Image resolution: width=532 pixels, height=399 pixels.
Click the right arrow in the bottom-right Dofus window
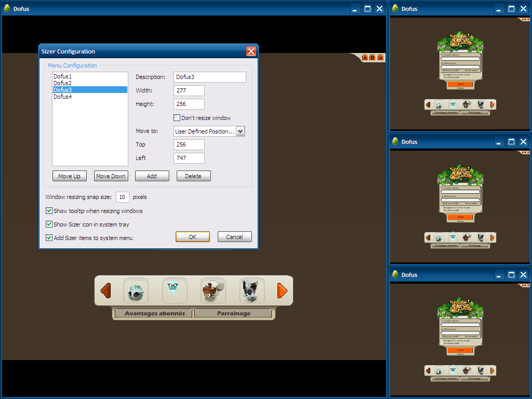coord(492,371)
